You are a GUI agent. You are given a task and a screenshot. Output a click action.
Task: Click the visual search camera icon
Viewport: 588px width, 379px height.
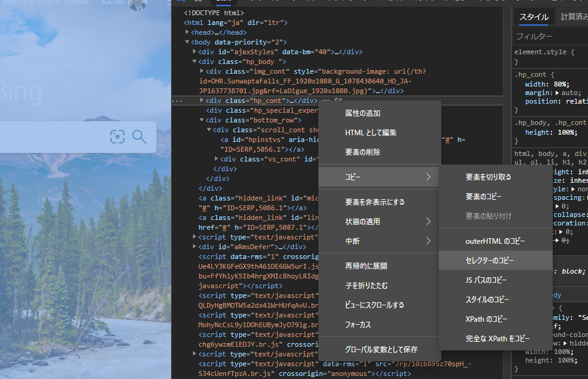[117, 136]
